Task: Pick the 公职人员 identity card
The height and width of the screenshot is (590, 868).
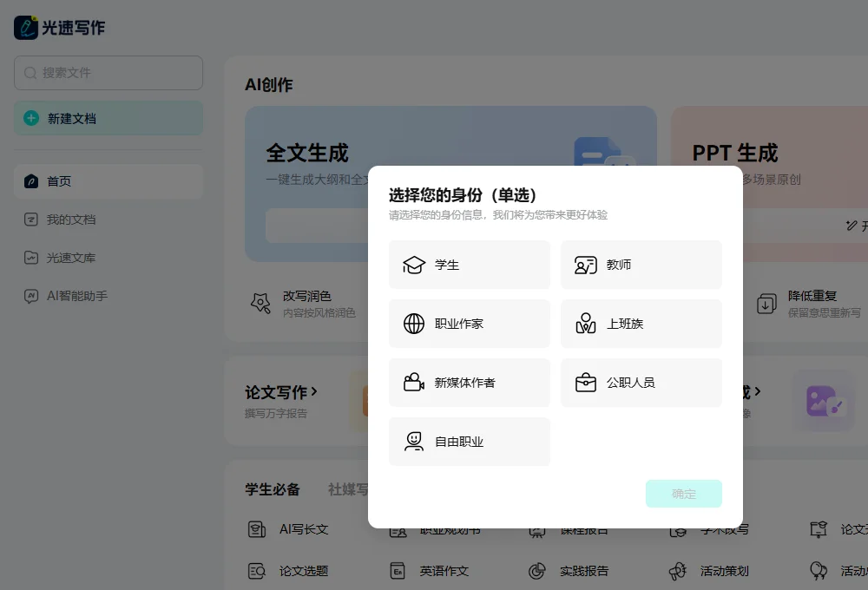Action: 641,383
